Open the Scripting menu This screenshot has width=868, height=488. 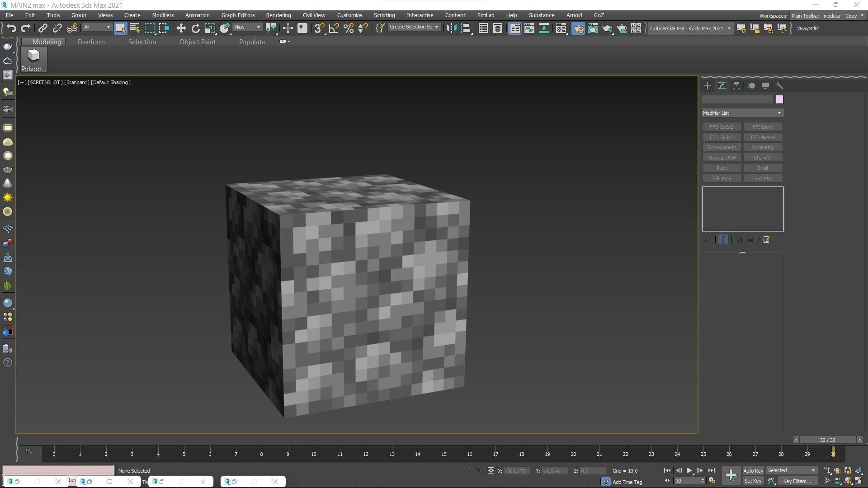click(x=384, y=15)
